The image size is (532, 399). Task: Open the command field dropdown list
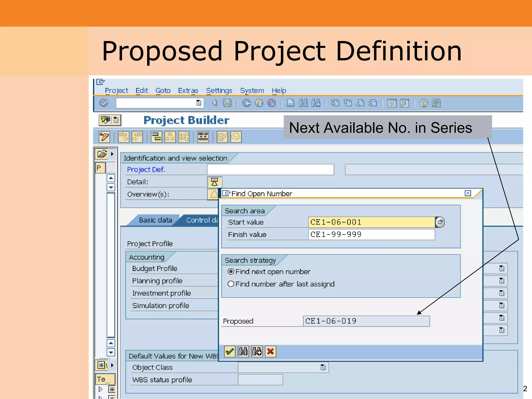click(x=199, y=103)
